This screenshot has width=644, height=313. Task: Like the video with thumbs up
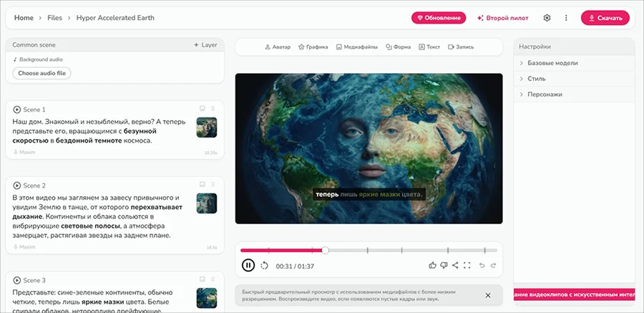click(x=432, y=265)
